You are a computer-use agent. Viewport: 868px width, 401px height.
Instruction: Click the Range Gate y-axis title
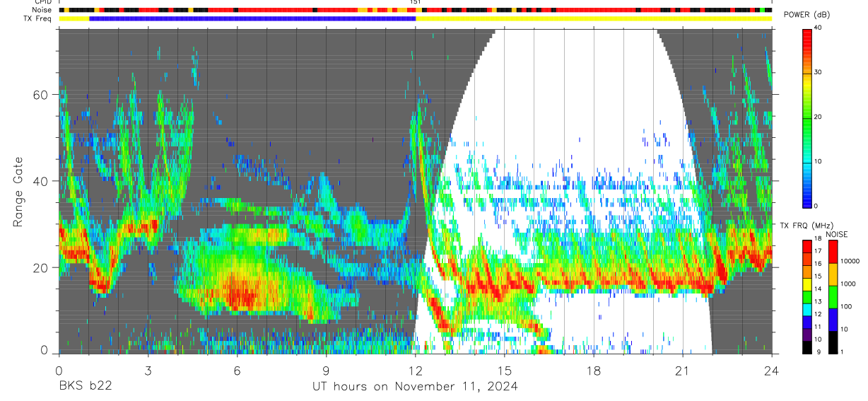pyautogui.click(x=18, y=192)
